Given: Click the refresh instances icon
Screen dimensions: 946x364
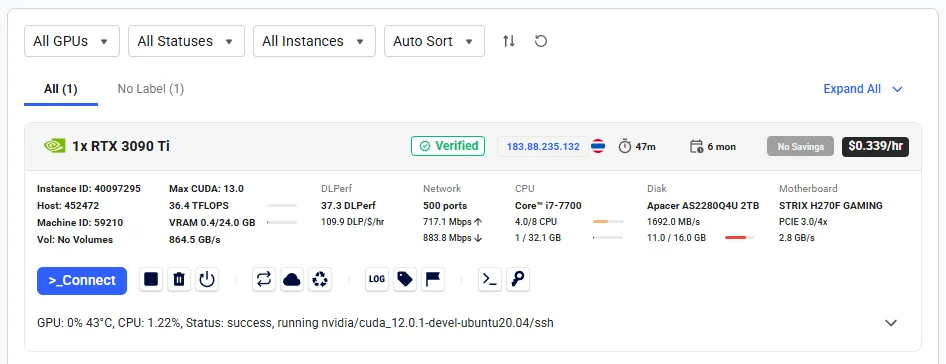Looking at the screenshot, I should (x=541, y=41).
